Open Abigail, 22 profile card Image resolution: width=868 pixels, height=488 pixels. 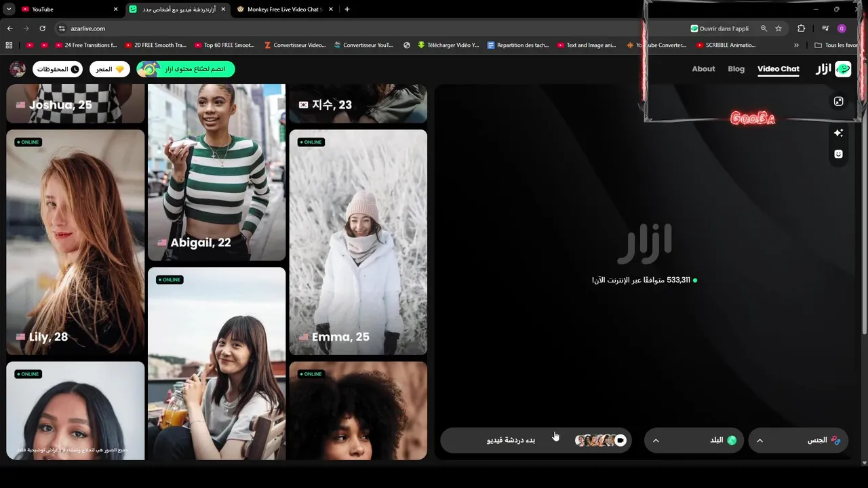click(216, 172)
